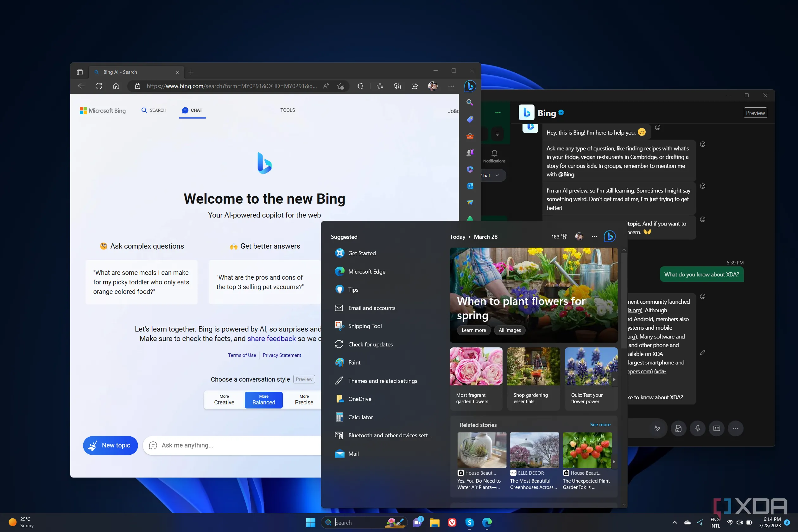The width and height of the screenshot is (798, 532).
Task: Expand Related stories carousel next arrow
Action: pos(613,462)
